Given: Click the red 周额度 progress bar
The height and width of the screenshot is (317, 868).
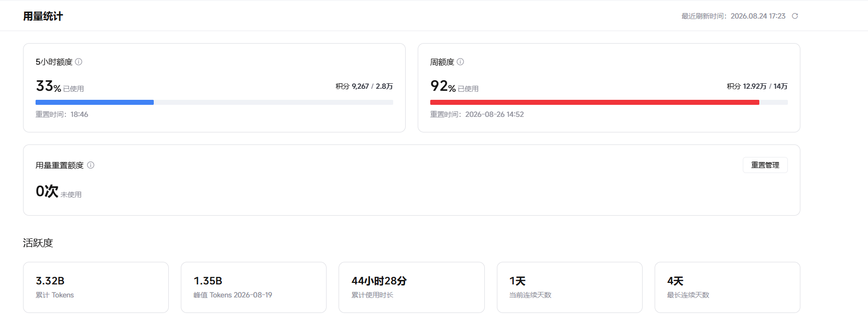Looking at the screenshot, I should click(x=609, y=102).
